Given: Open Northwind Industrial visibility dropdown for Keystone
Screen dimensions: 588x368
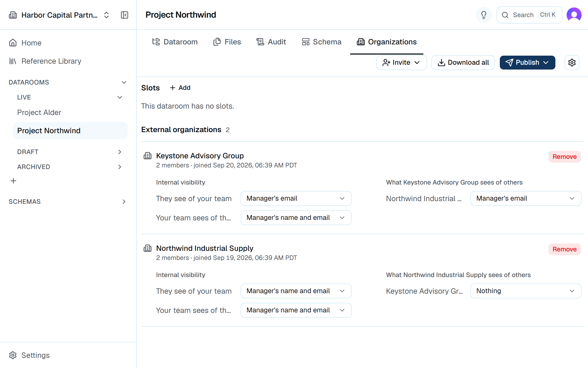Looking at the screenshot, I should click(526, 198).
